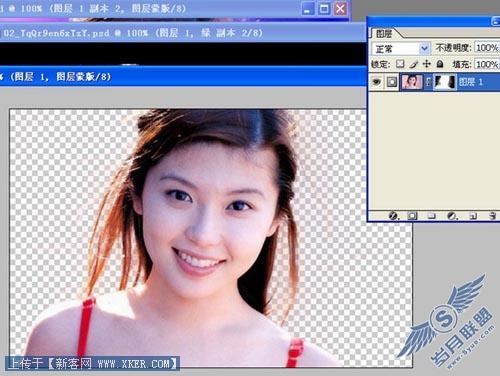Toggle lock all padlock icon

[x=440, y=64]
